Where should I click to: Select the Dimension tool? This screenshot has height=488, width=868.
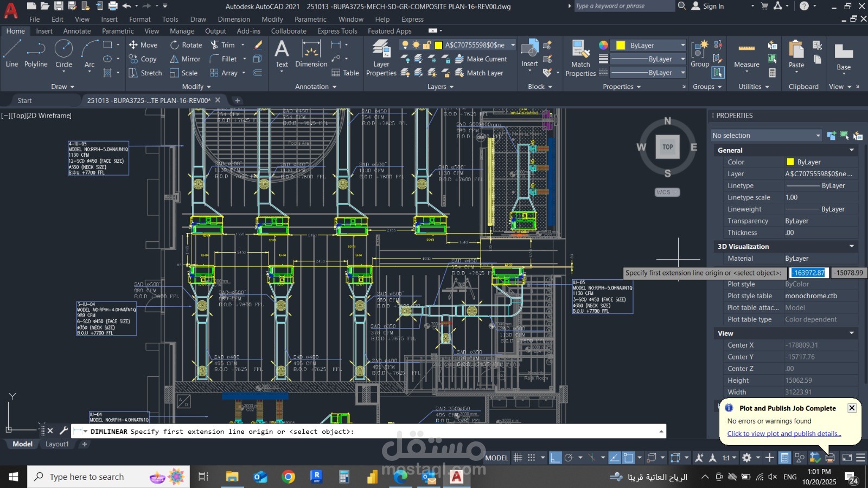pyautogui.click(x=311, y=54)
